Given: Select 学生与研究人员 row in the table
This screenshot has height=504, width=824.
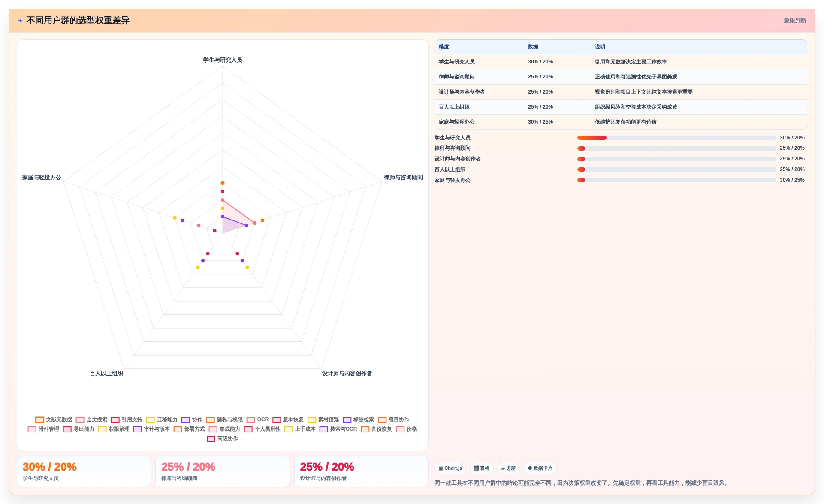Looking at the screenshot, I should pyautogui.click(x=620, y=62).
